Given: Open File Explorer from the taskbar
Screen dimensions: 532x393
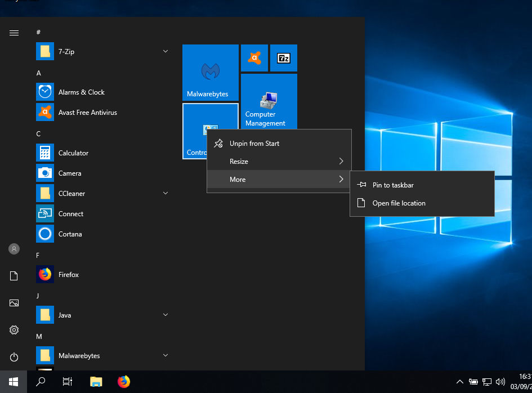Looking at the screenshot, I should tap(96, 382).
